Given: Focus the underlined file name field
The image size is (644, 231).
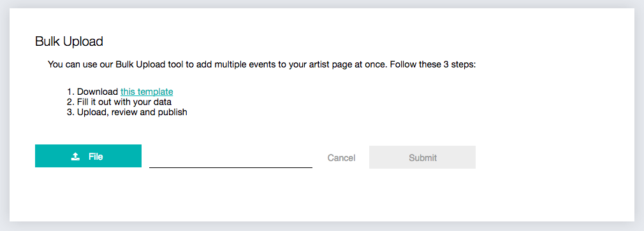Looking at the screenshot, I should tap(231, 158).
